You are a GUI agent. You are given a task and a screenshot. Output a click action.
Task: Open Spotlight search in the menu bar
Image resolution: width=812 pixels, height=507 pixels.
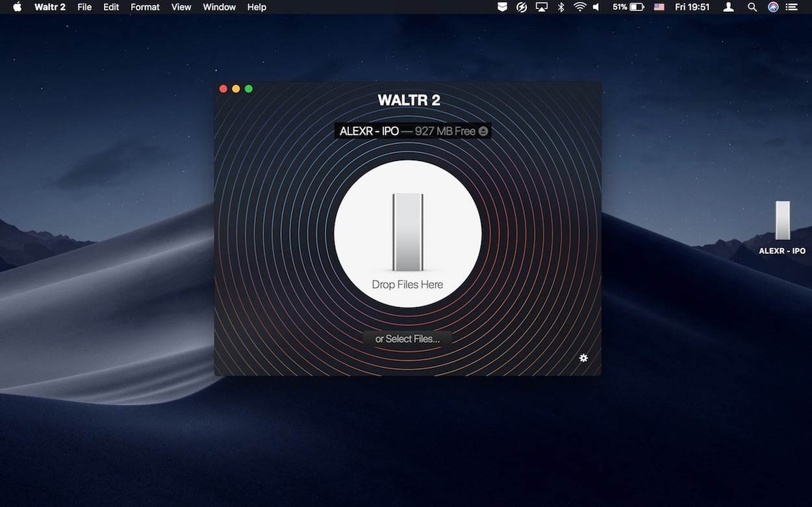click(x=752, y=7)
